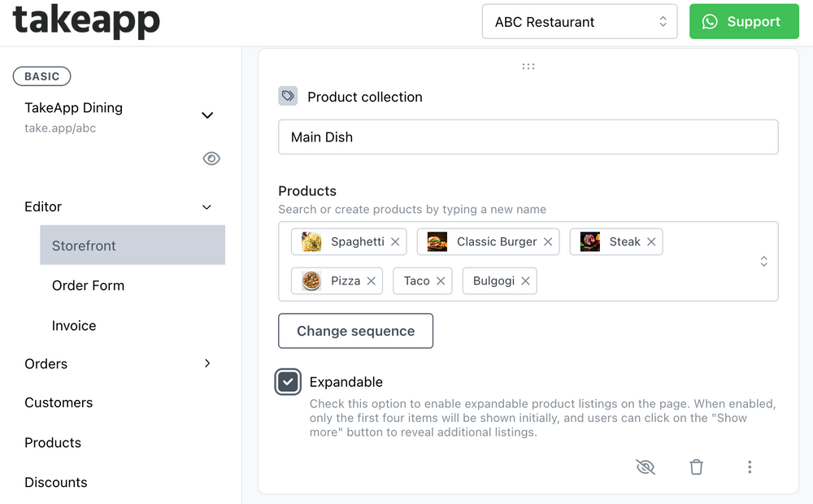Expand the Orders submenu arrow
This screenshot has height=504, width=813.
coord(207,363)
